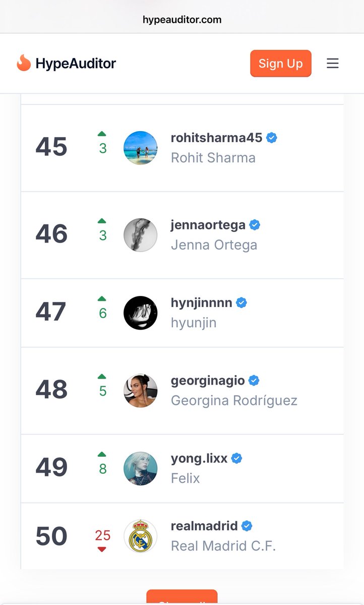Open georginagio profile photo
Screen dimensions: 364x605
tap(141, 391)
